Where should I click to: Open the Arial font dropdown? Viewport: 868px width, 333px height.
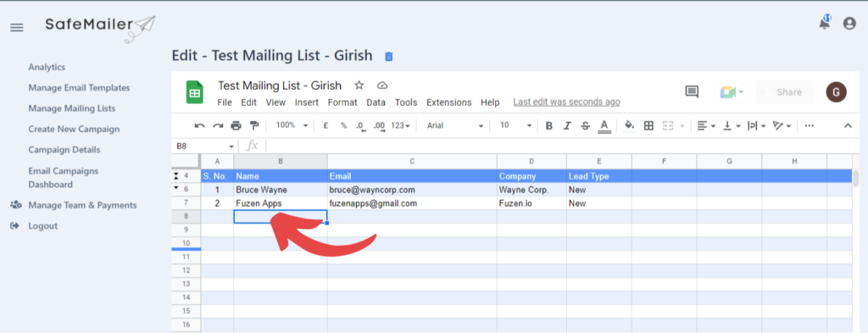click(x=455, y=125)
